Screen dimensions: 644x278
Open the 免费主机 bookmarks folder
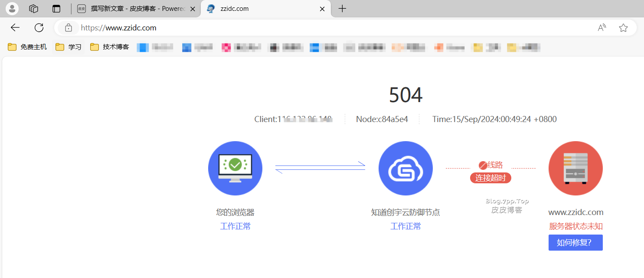pyautogui.click(x=27, y=47)
